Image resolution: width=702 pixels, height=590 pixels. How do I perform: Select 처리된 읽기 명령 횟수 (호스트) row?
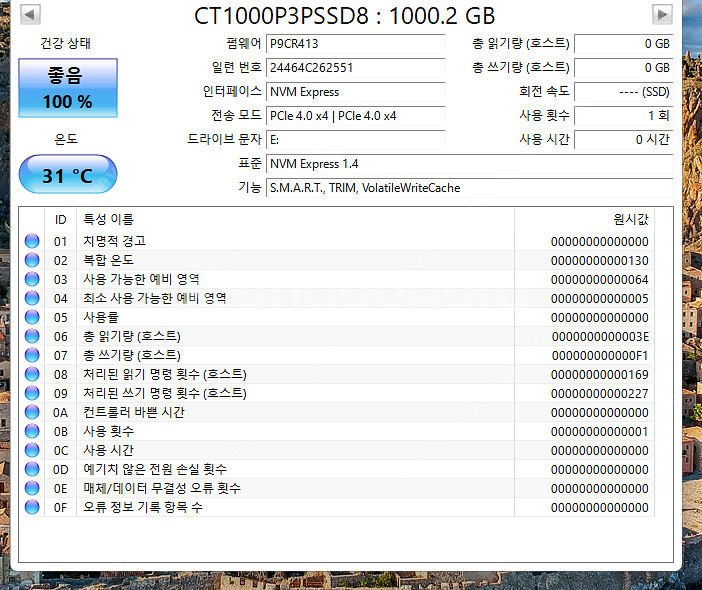[165, 374]
